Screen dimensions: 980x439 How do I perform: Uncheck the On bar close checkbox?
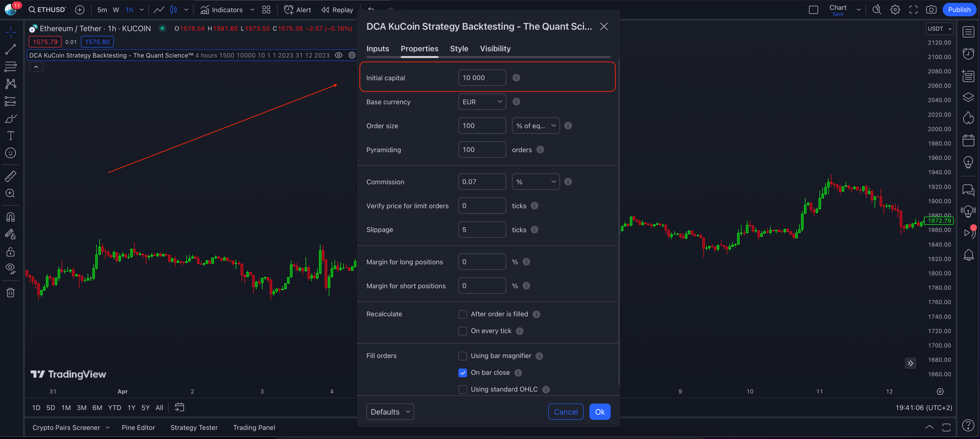(462, 373)
